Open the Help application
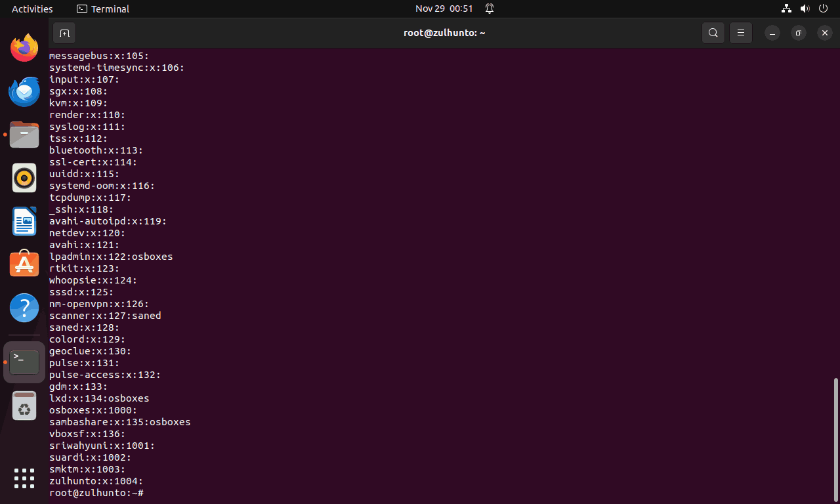The image size is (840, 504). (24, 308)
